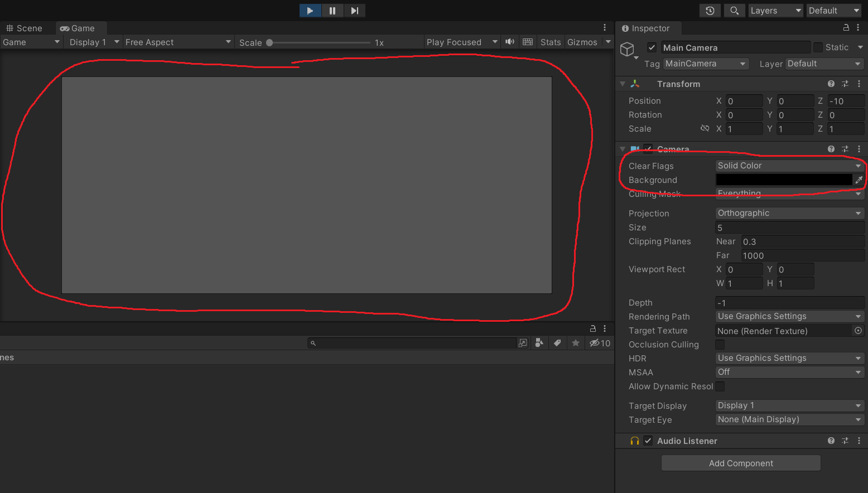Toggle the Static checkbox for Main Camera

(818, 47)
